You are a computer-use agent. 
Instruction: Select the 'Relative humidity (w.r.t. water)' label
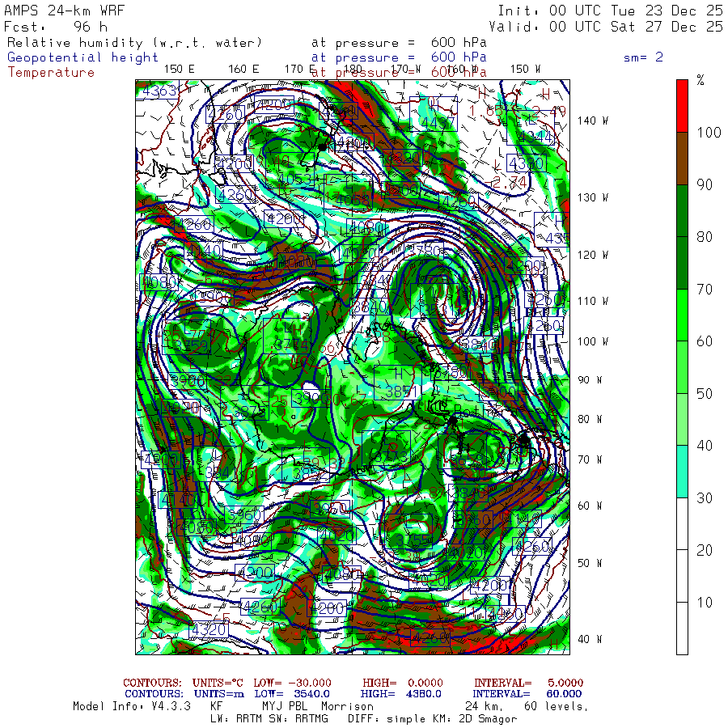134,42
